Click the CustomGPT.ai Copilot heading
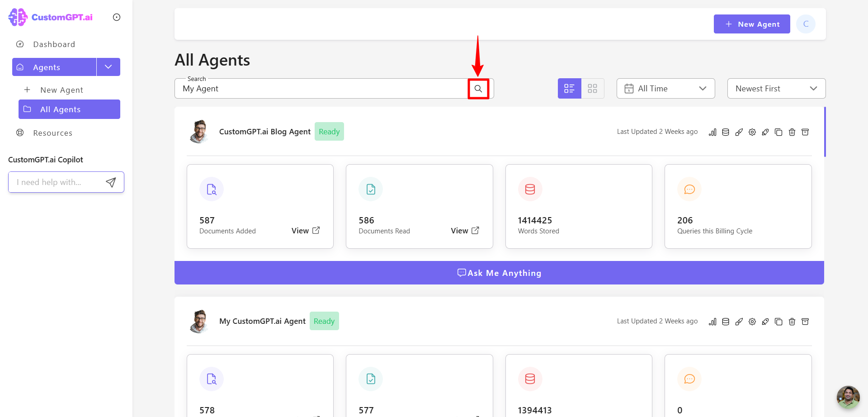Image resolution: width=868 pixels, height=417 pixels. pos(46,160)
